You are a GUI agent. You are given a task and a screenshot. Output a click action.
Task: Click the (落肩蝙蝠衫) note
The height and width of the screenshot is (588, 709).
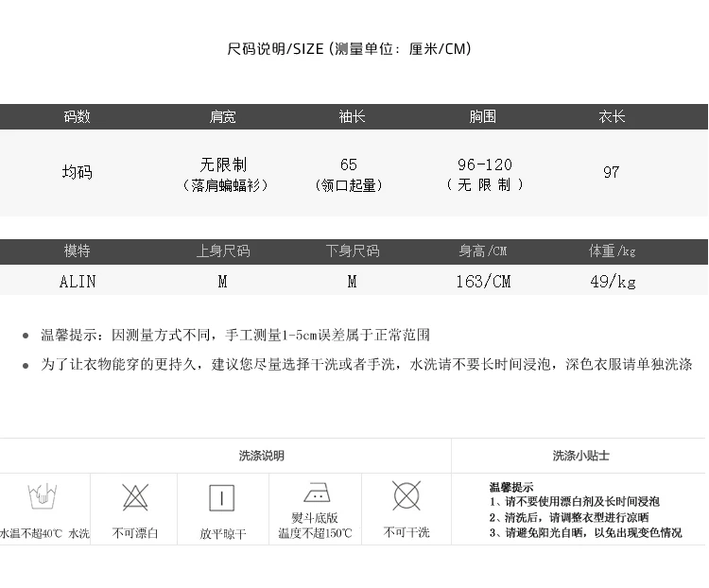pyautogui.click(x=225, y=185)
